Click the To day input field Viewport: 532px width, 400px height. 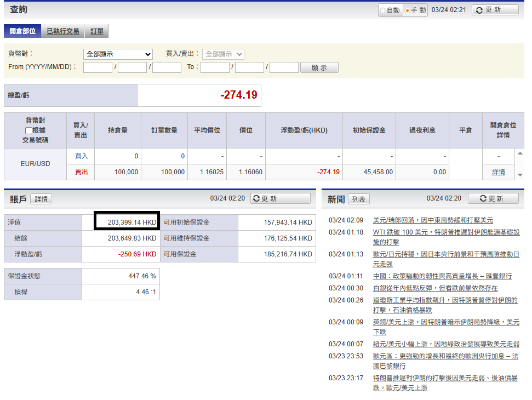(x=284, y=67)
